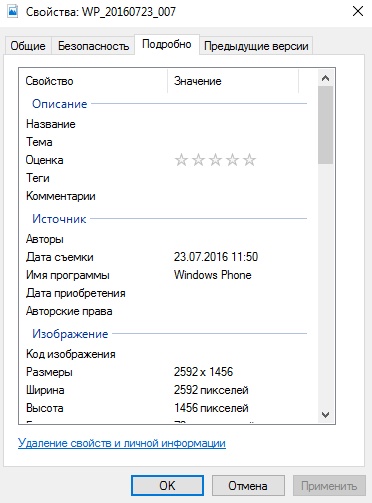This screenshot has width=372, height=503.
Task: Select the Имя программы property label
Action: click(68, 275)
